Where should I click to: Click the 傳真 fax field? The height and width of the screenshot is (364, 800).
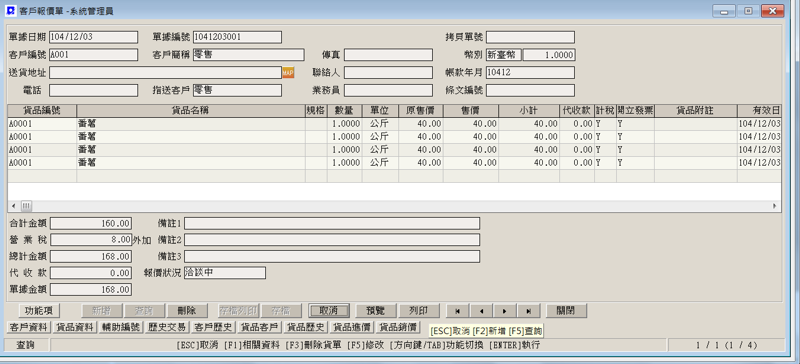[x=388, y=55]
